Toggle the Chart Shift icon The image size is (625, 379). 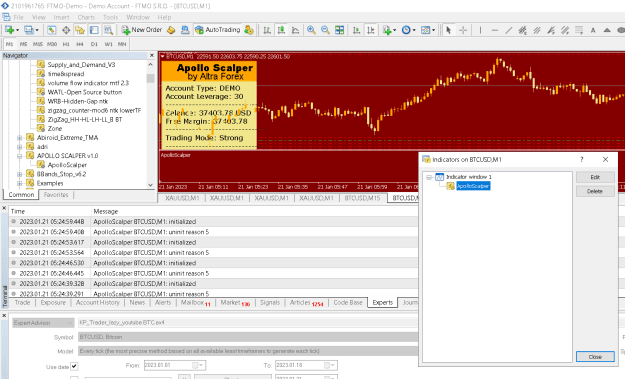click(371, 30)
